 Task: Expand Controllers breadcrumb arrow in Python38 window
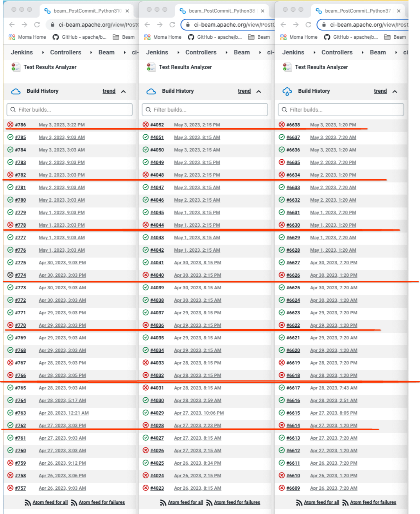pos(226,52)
